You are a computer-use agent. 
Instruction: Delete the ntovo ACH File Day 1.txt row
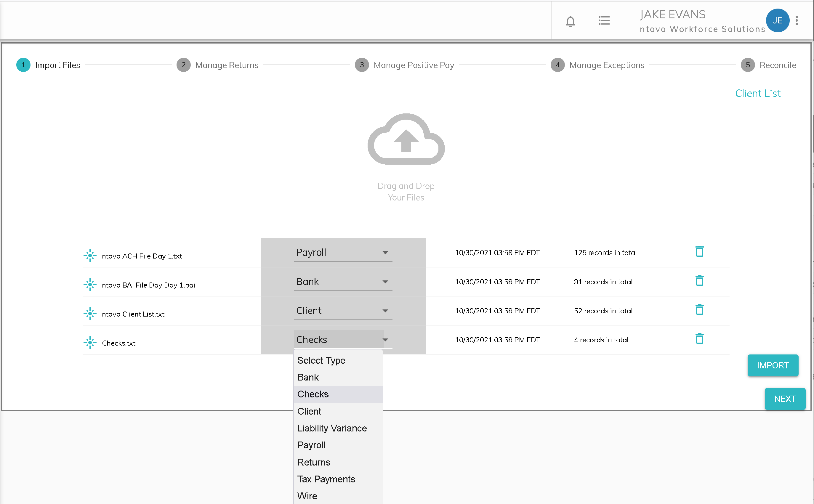pos(699,252)
